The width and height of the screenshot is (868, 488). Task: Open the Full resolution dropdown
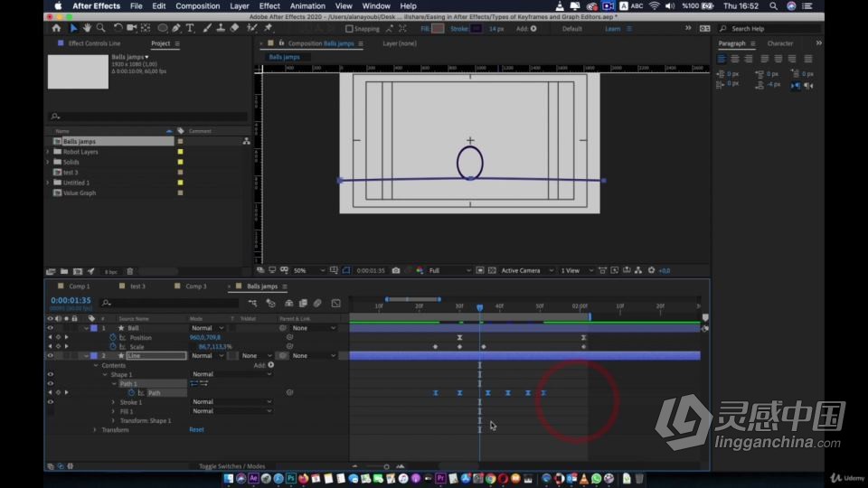[450, 270]
